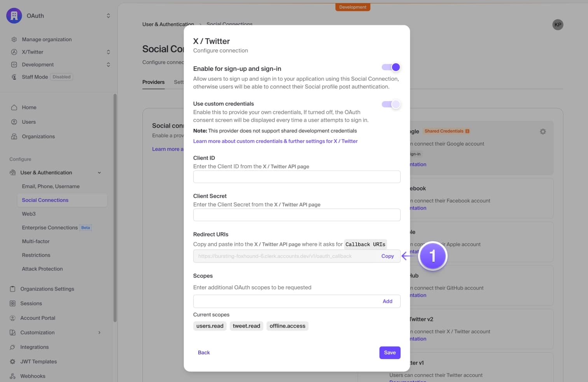Click the Home icon in the sidebar
Viewport: 588px width, 382px height.
[14, 107]
